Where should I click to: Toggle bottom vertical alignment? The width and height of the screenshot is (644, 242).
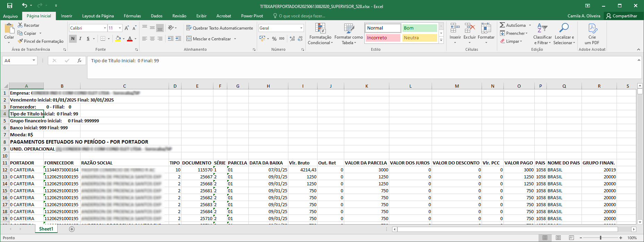160,28
